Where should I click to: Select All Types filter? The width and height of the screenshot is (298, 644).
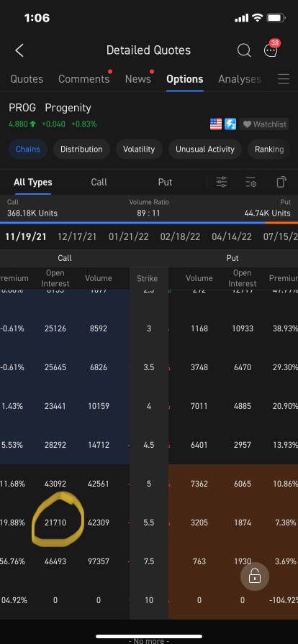(x=33, y=182)
